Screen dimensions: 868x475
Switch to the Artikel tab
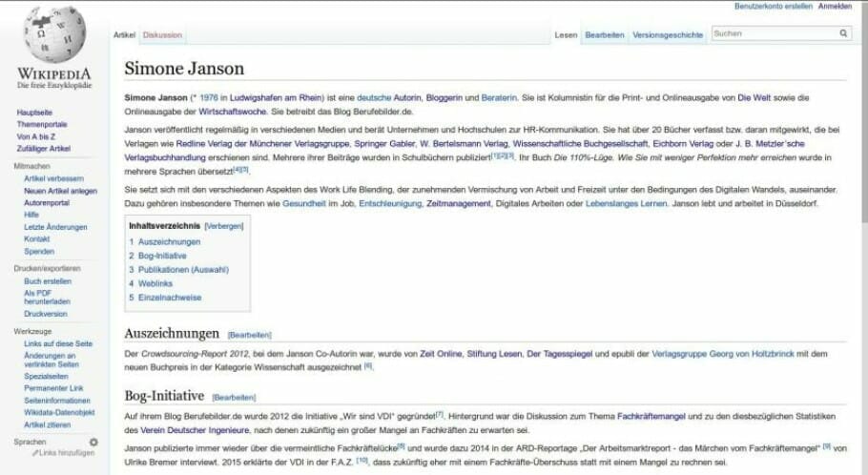(x=124, y=35)
